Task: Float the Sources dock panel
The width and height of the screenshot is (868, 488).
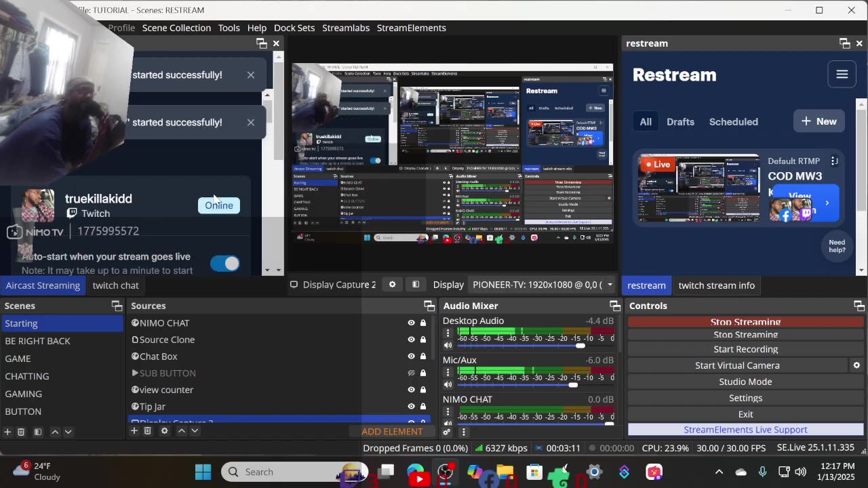Action: click(429, 306)
